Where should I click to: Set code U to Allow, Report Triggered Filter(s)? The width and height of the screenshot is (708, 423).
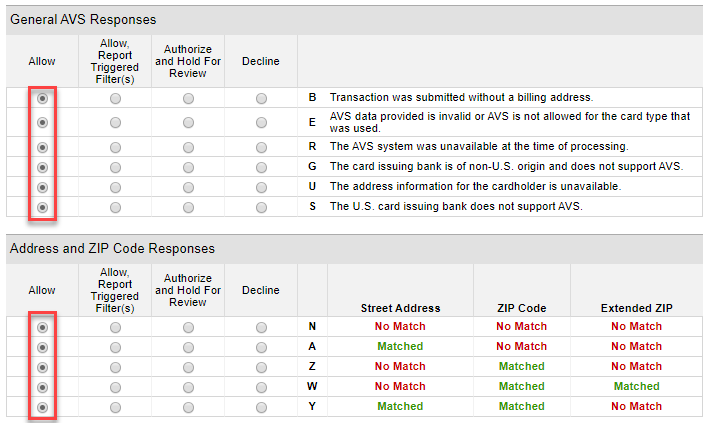tap(116, 187)
